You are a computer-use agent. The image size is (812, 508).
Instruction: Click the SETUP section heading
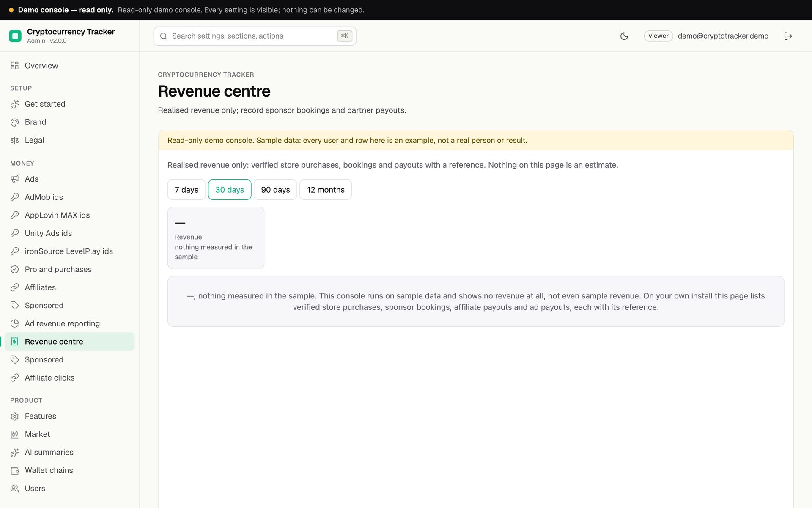coord(21,88)
